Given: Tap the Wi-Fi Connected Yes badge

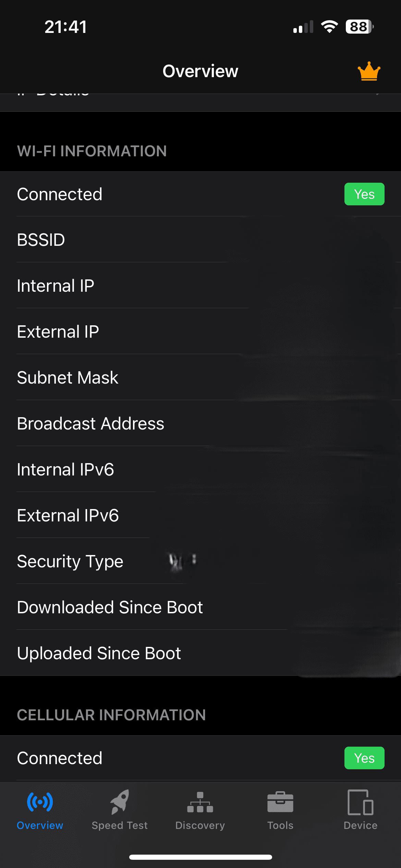Looking at the screenshot, I should click(x=364, y=194).
